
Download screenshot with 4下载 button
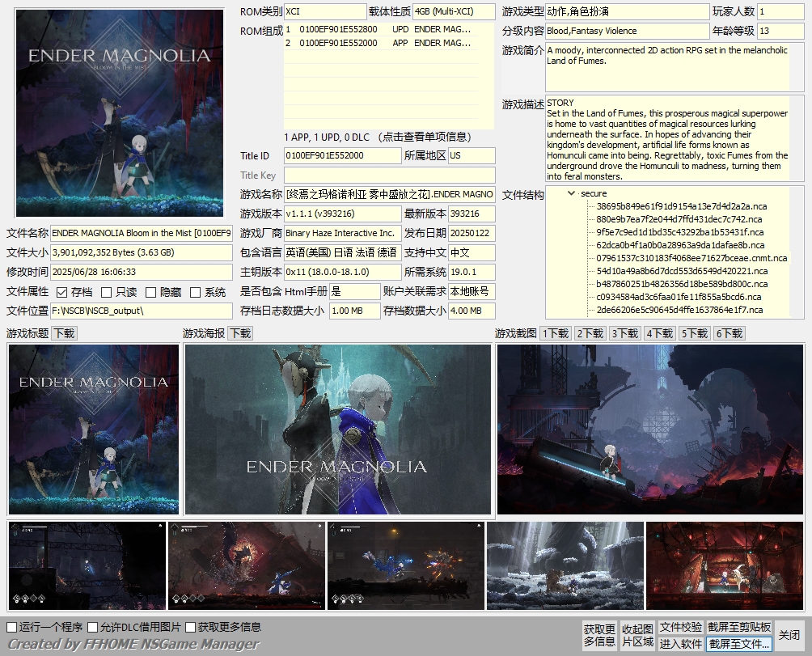coord(660,333)
